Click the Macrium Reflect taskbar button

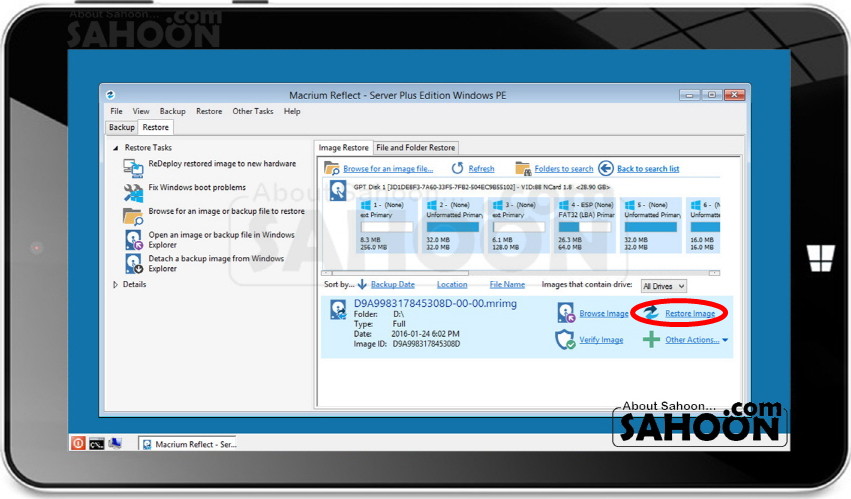coord(189,444)
